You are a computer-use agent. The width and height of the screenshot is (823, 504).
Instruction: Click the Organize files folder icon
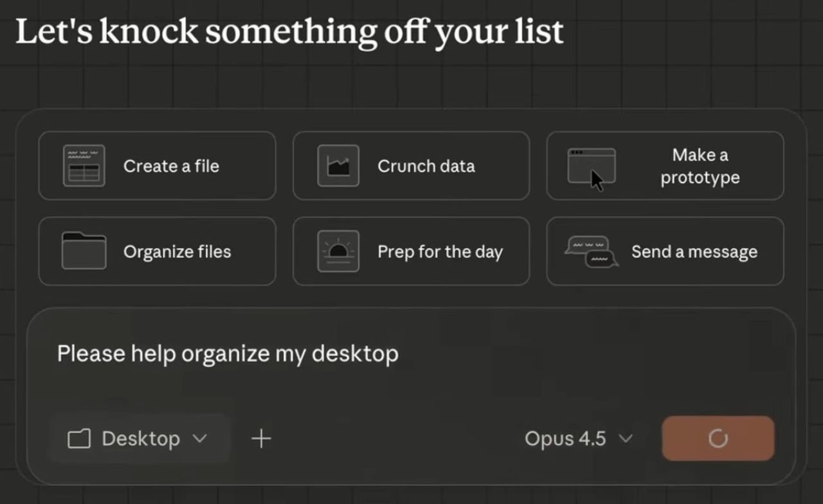[x=84, y=251]
